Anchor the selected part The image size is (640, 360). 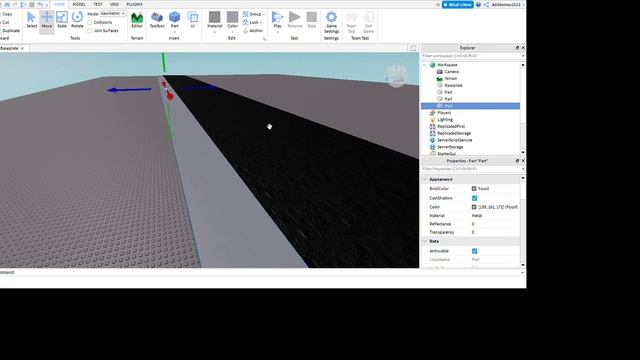(x=253, y=31)
